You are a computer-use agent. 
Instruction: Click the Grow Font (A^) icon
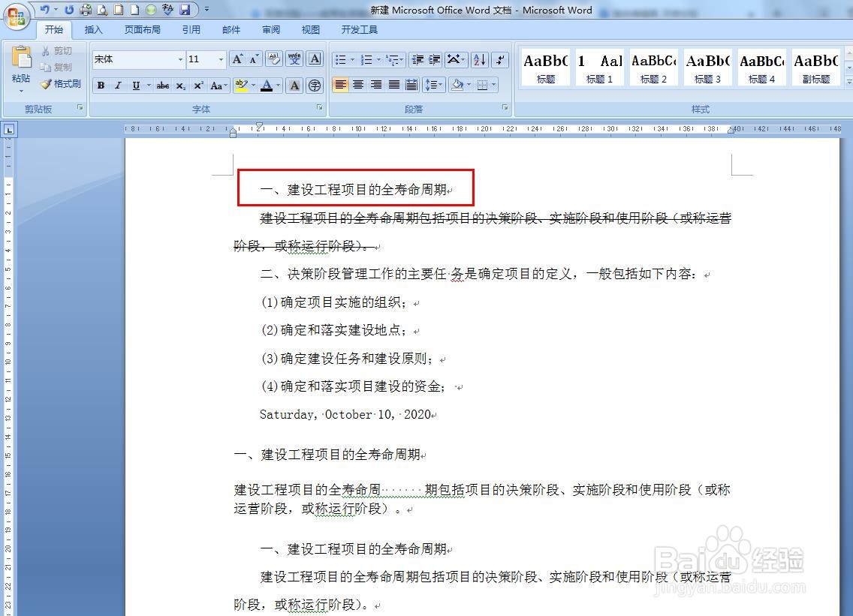(x=237, y=57)
